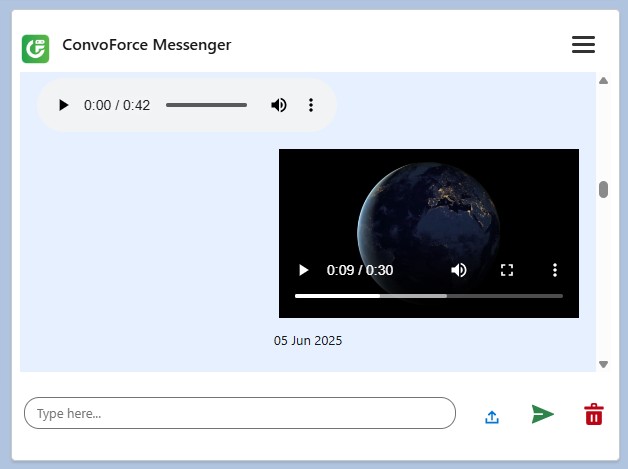
Task: Play the Earth video
Action: [x=304, y=270]
